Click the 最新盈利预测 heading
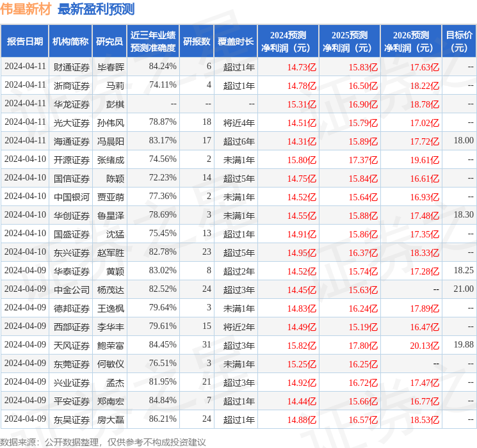This screenshot has width=477, height=448. click(96, 9)
